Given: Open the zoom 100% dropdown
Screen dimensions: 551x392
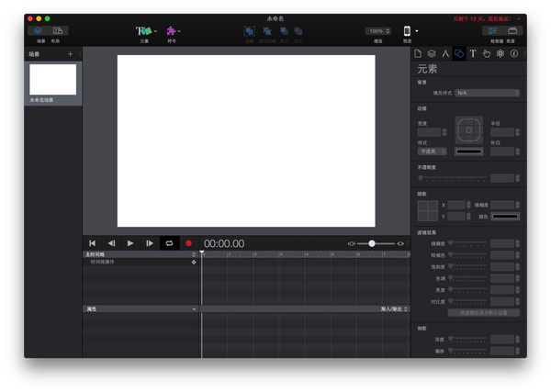Looking at the screenshot, I should tap(378, 31).
